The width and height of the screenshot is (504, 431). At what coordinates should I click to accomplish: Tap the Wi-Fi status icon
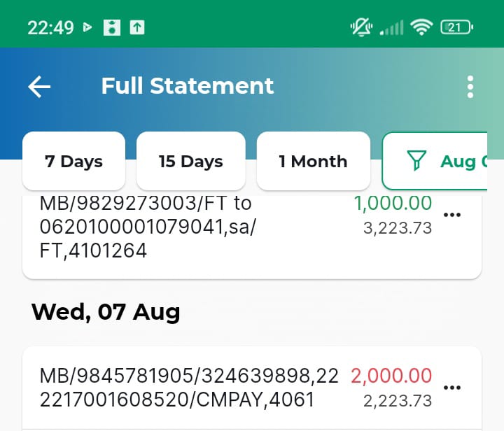(421, 27)
